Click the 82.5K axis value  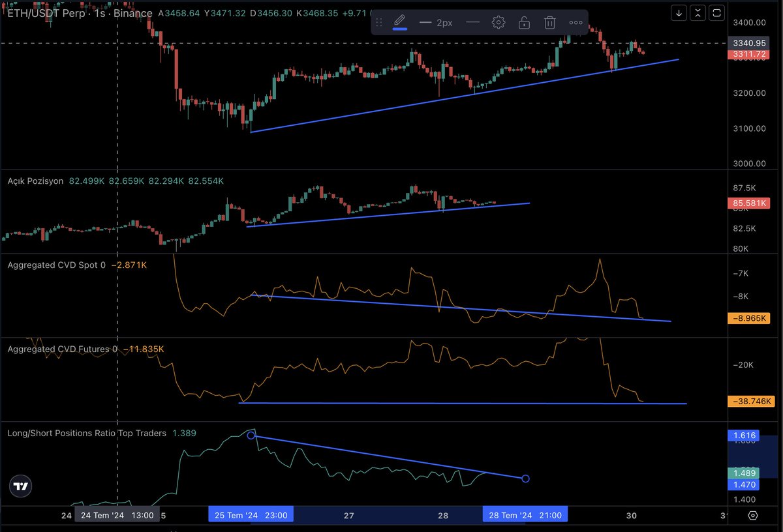point(745,228)
